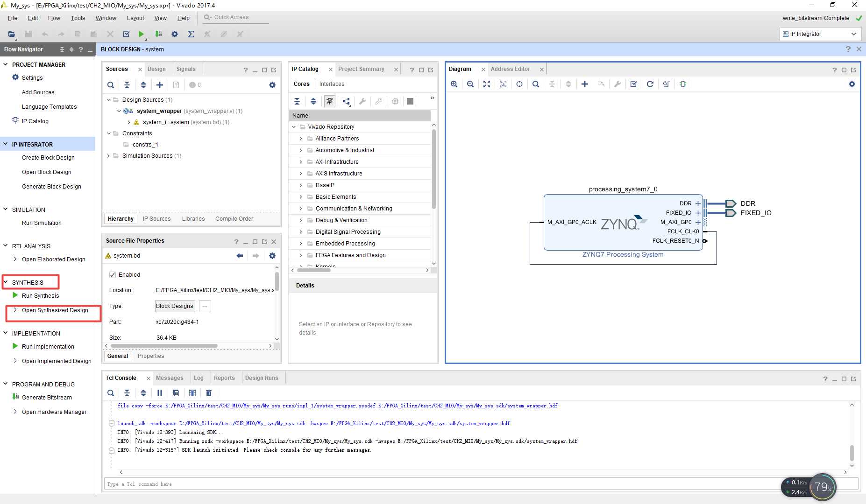This screenshot has width=866, height=504.
Task: Click the Sigma report icon in main toolbar
Action: [191, 34]
